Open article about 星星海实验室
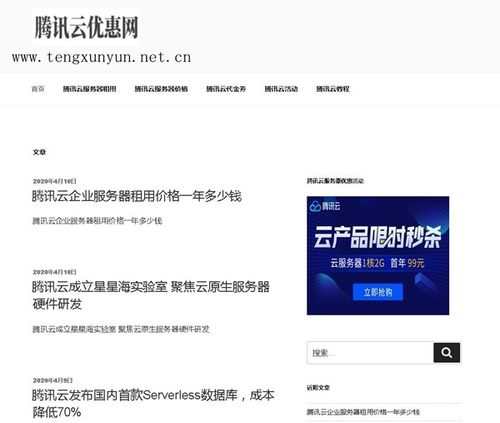The image size is (500, 423). [x=151, y=295]
